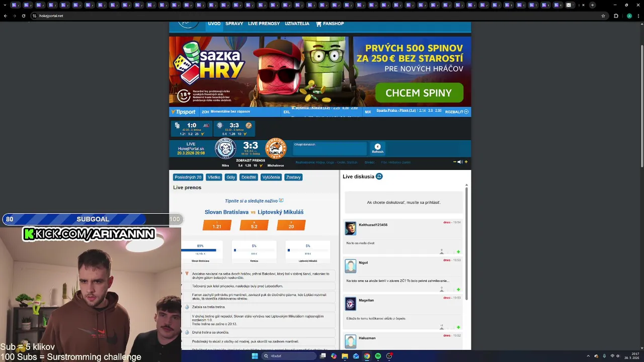Upvote Kelthuzad123456's comment with the green plus

pyautogui.click(x=458, y=252)
